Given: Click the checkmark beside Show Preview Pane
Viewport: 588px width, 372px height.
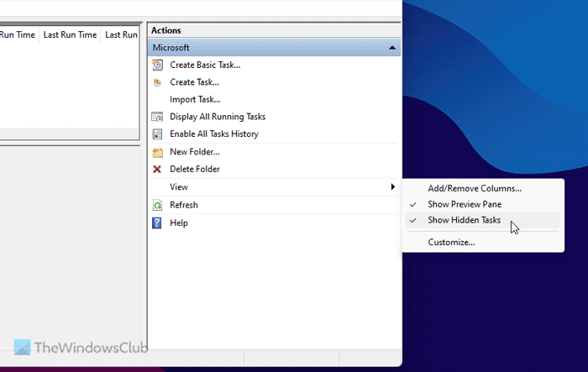Looking at the screenshot, I should [x=413, y=204].
